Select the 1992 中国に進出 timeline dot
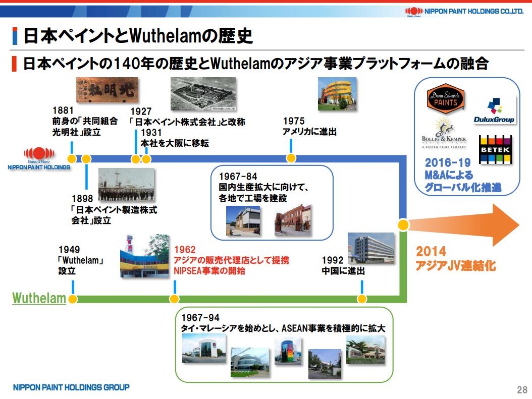The height and width of the screenshot is (399, 532). click(362, 299)
